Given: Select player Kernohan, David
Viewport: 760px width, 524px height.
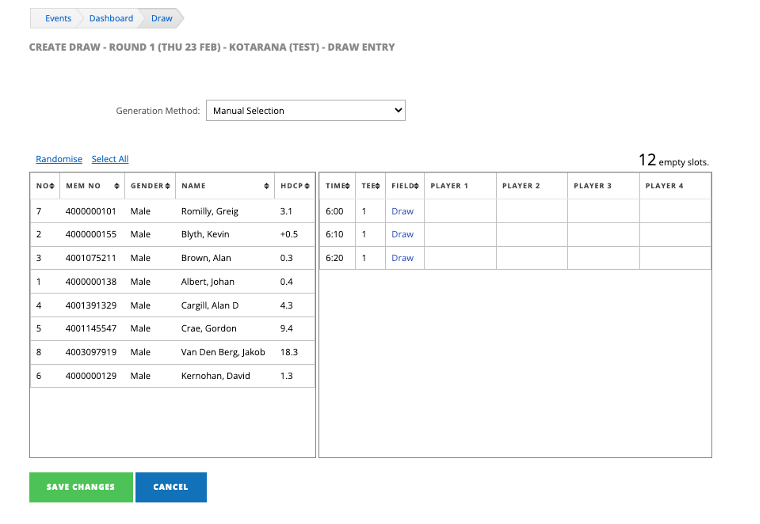Looking at the screenshot, I should 173,376.
